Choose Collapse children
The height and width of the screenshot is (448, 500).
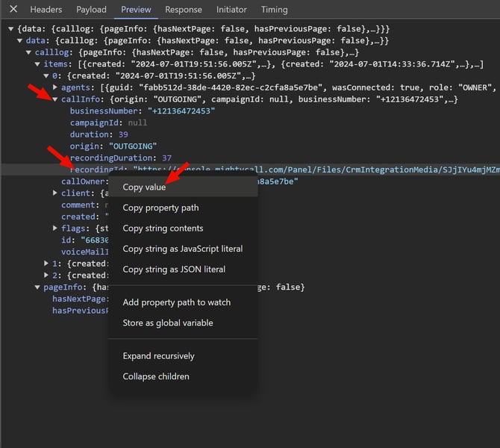[x=183, y=376]
